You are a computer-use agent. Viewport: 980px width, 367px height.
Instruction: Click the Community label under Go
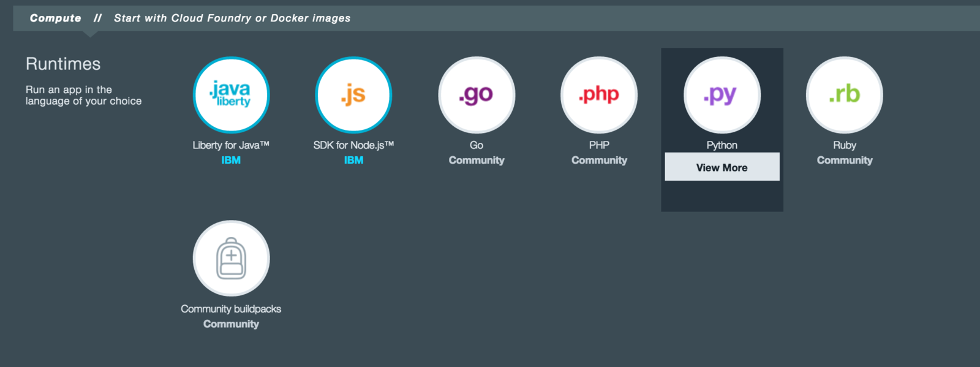477,160
